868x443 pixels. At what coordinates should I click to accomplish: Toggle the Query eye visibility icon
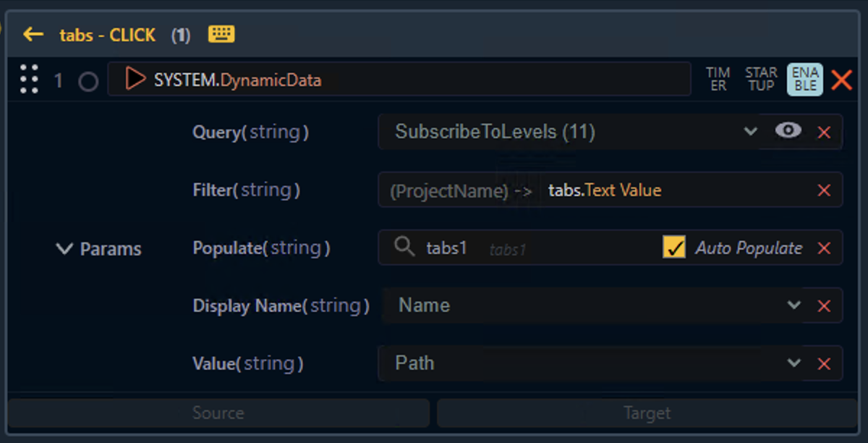tap(788, 130)
